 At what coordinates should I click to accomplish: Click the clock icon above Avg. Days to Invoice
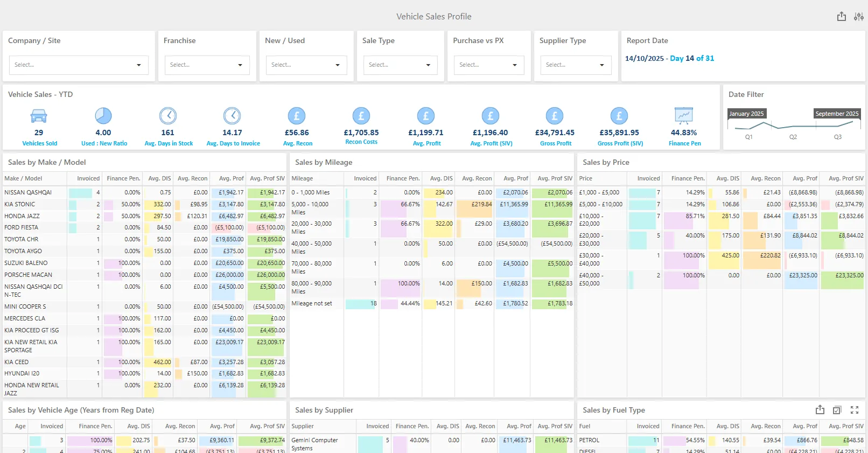click(x=232, y=116)
